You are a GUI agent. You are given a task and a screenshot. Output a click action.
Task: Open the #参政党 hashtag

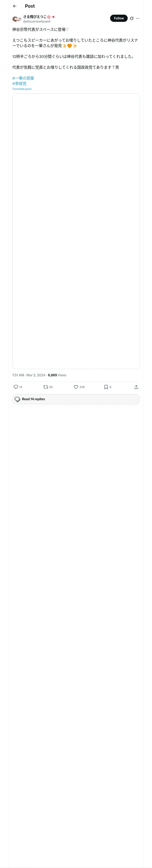point(19,84)
